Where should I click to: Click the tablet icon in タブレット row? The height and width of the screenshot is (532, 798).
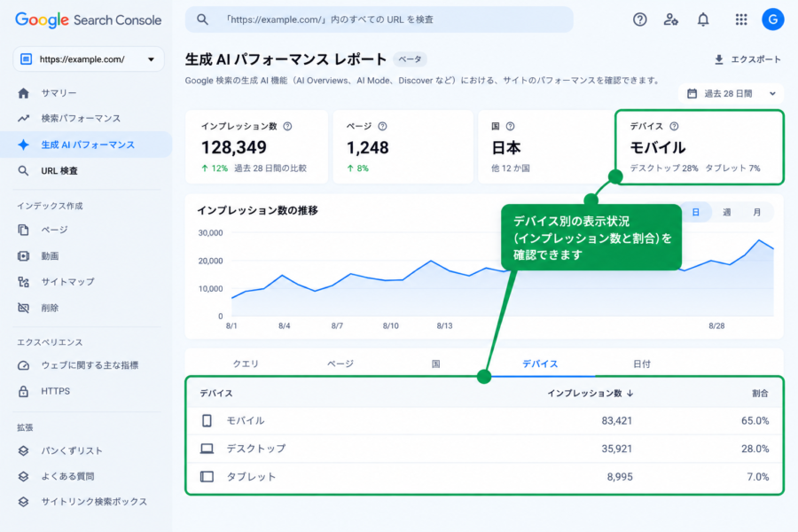point(207,476)
